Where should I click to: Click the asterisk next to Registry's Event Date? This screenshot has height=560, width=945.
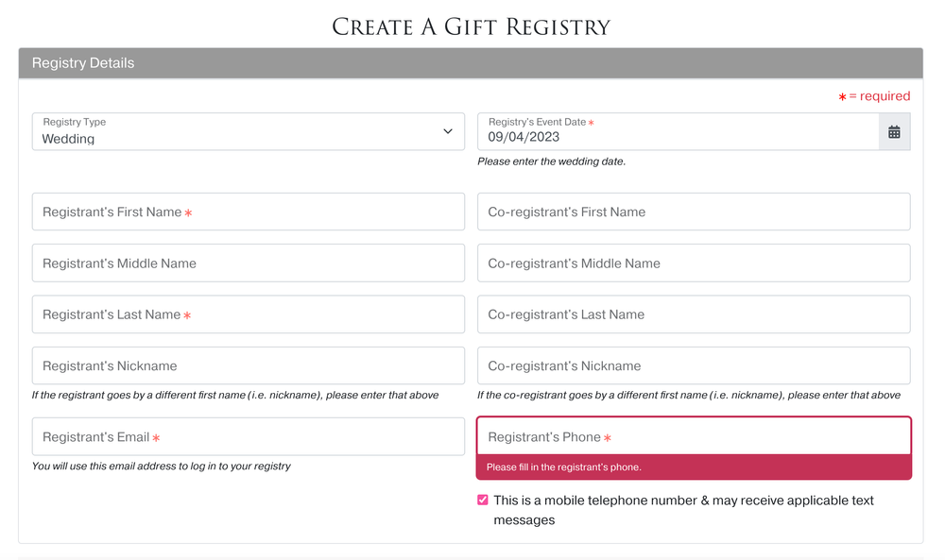point(593,122)
